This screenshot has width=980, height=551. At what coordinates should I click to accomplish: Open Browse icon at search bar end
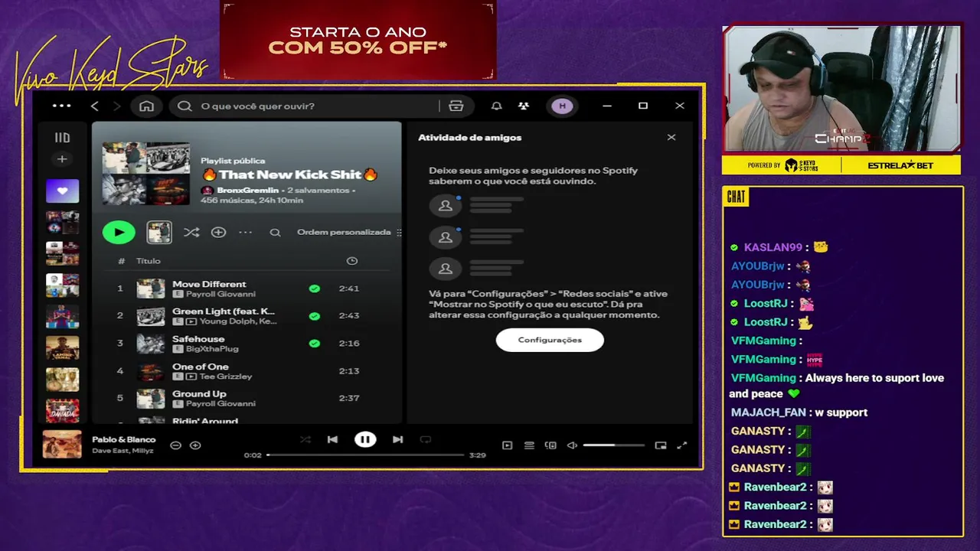tap(456, 106)
